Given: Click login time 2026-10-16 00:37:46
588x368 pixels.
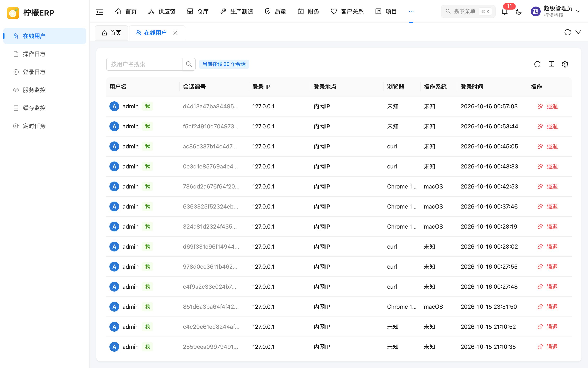Looking at the screenshot, I should (x=489, y=207).
